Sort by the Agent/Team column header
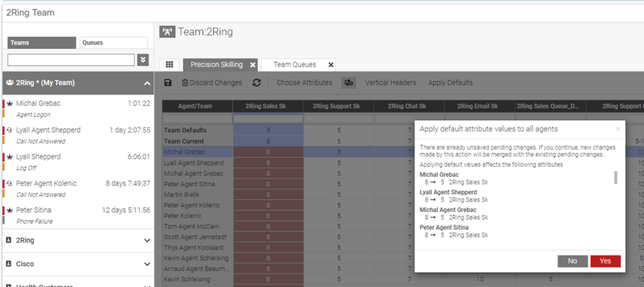644x287 pixels. coord(197,106)
